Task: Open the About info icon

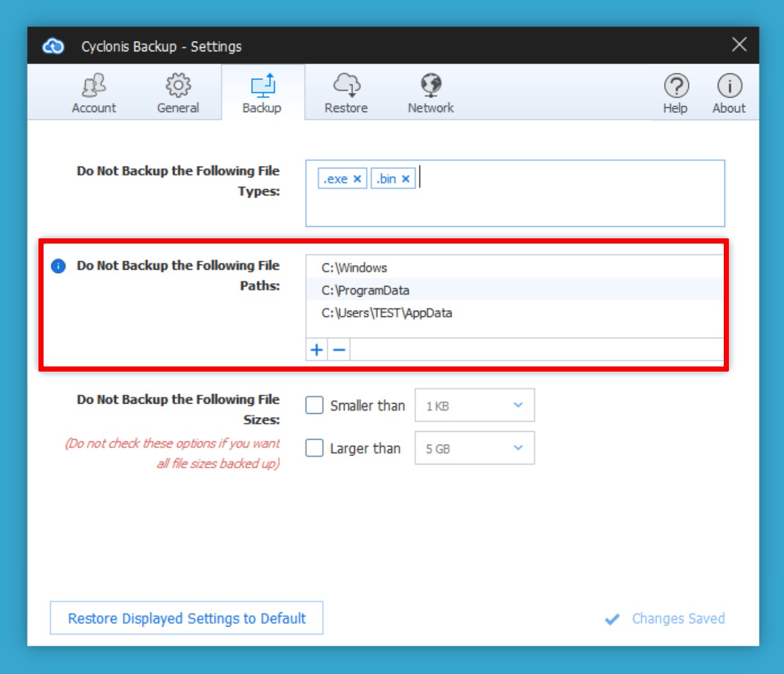Action: click(729, 86)
